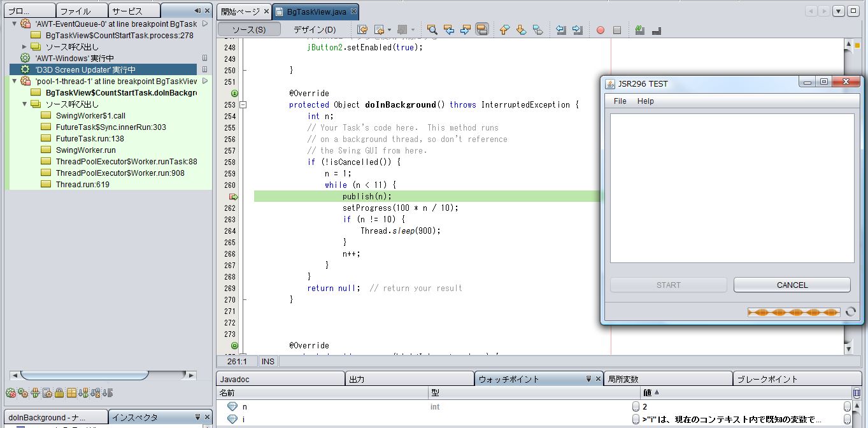Image resolution: width=868 pixels, height=428 pixels.
Task: Expand ソース呼び出し under AWT-EventQueue-0
Action: pyautogui.click(x=25, y=46)
